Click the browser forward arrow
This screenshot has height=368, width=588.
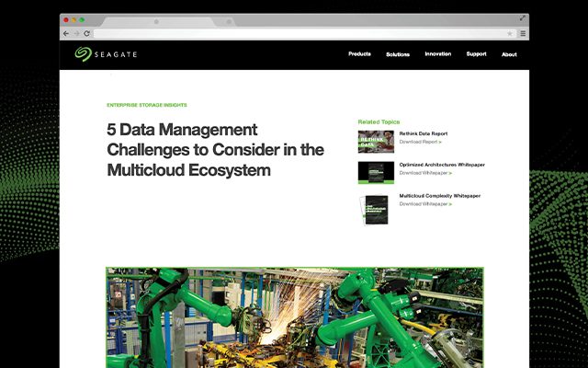click(76, 33)
